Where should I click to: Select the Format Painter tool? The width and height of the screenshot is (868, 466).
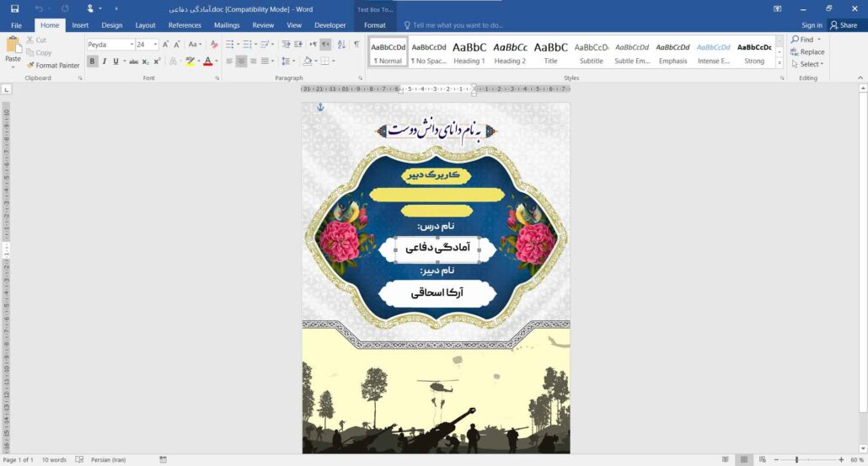53,65
